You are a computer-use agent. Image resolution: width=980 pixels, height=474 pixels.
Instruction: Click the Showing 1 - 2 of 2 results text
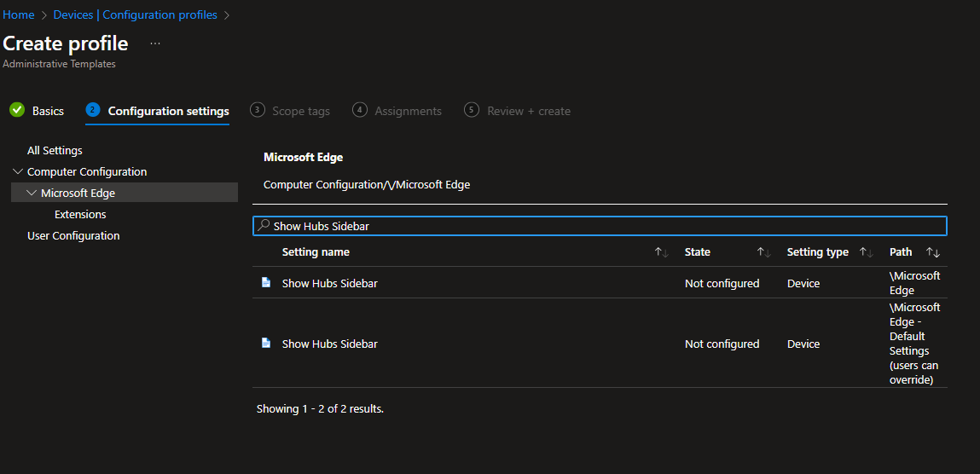tap(320, 409)
